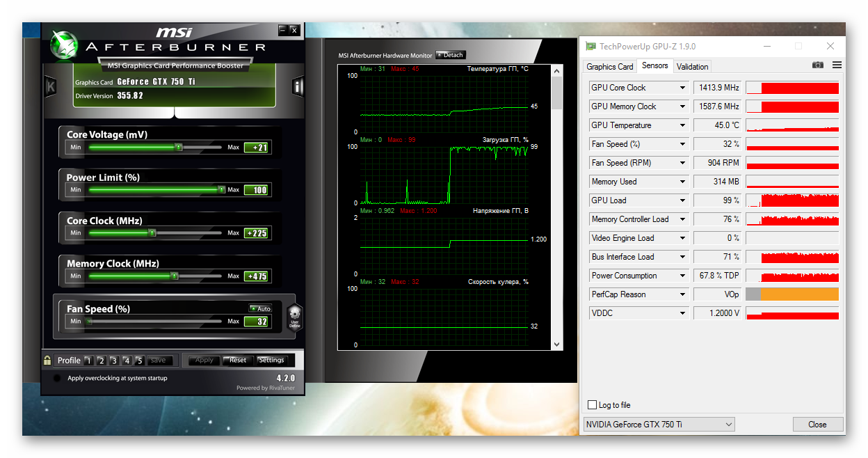Screen dimensions: 868x458
Task: Open Afterburner Settings
Action: 271,361
